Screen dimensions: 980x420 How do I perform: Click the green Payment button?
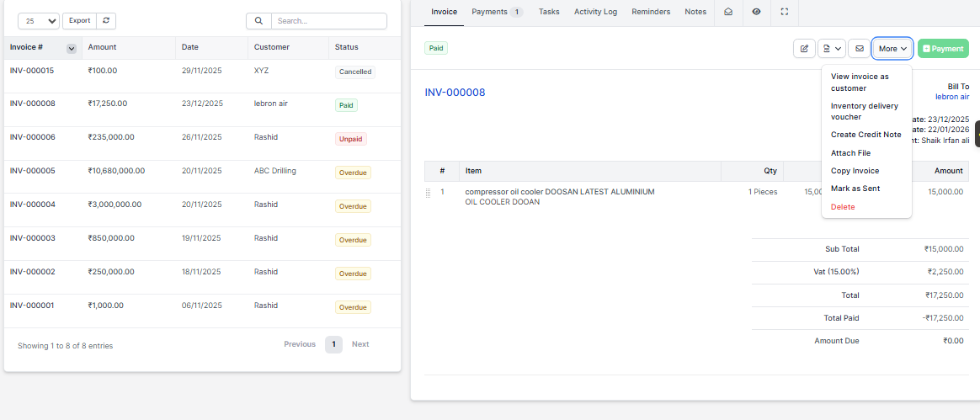tap(943, 49)
